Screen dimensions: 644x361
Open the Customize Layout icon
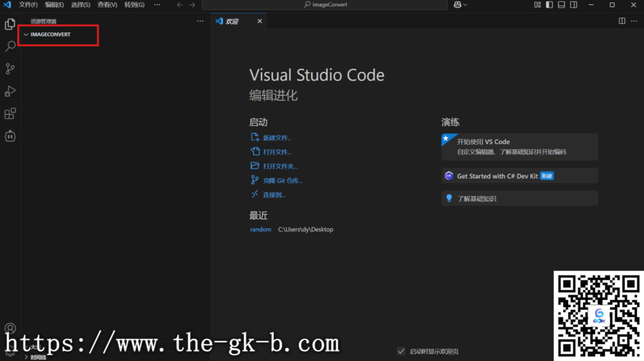point(537,5)
